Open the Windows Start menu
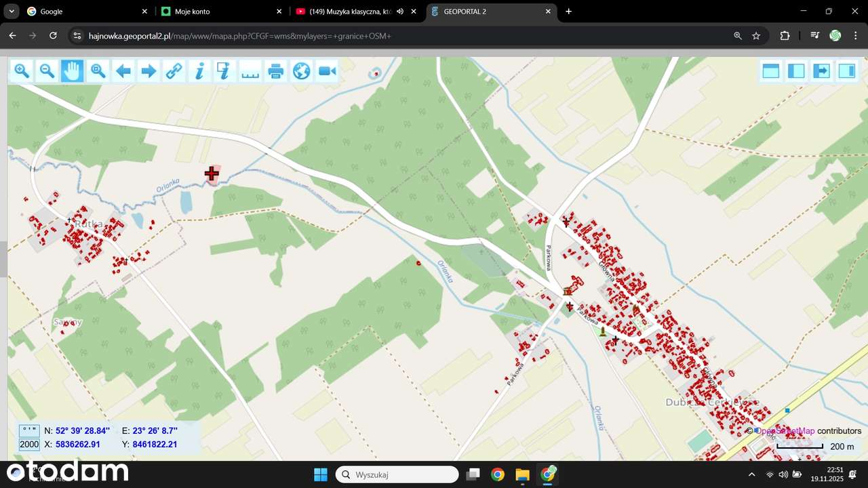 coord(321,474)
